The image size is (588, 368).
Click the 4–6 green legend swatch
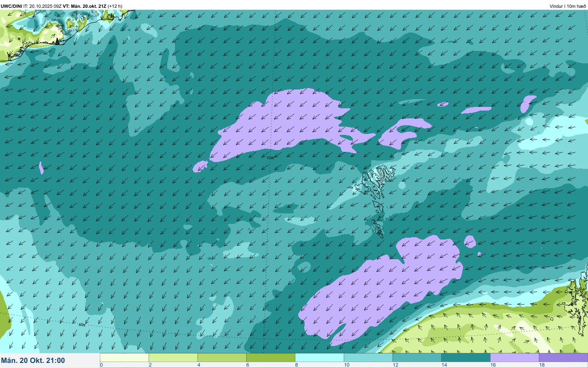coord(222,357)
